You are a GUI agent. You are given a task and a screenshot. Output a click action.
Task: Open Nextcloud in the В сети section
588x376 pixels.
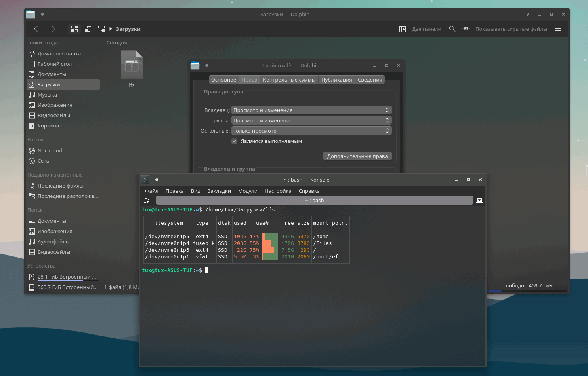point(63,150)
